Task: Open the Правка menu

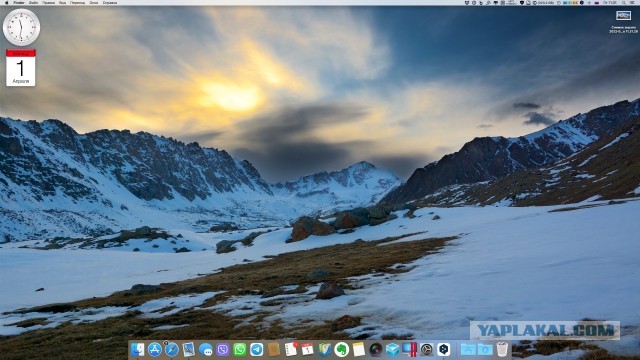Action: tap(48, 2)
